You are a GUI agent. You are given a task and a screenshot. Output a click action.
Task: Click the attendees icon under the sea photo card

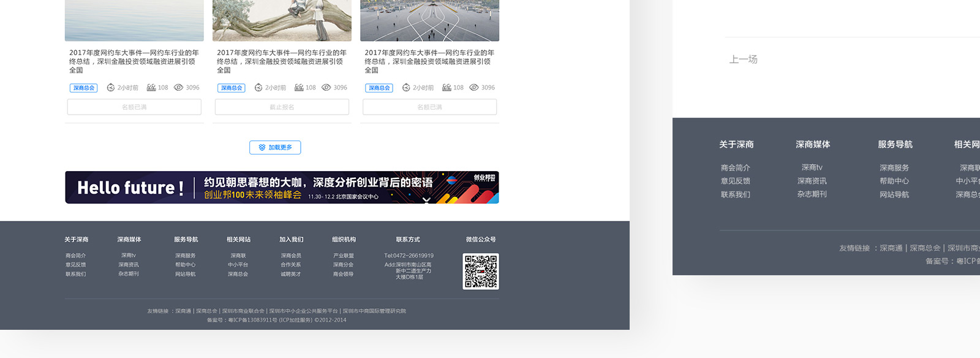pos(151,88)
